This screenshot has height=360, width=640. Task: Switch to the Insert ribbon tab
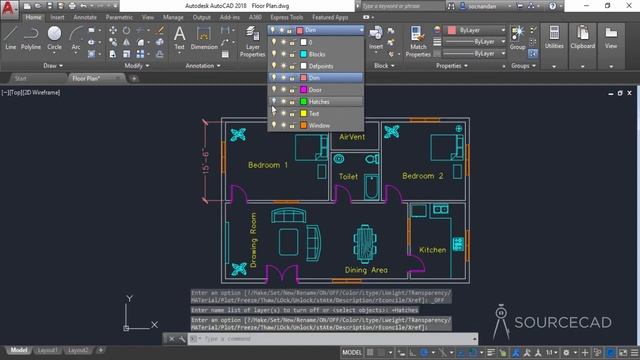(57, 17)
